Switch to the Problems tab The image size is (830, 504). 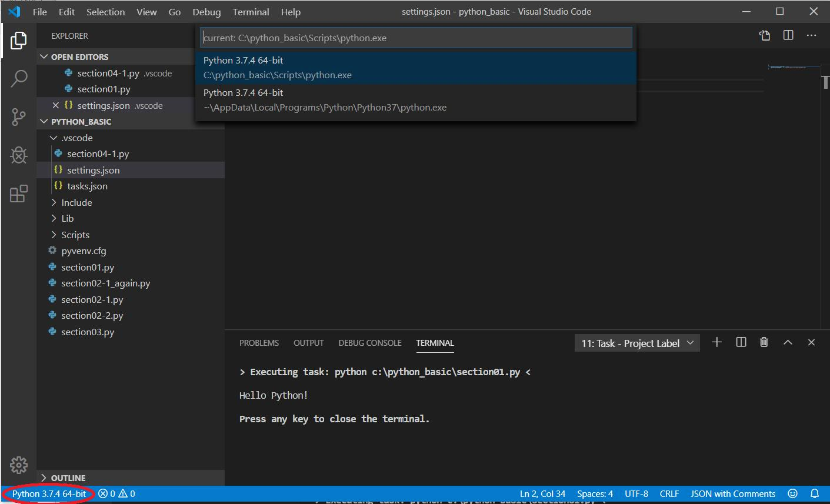(x=259, y=343)
